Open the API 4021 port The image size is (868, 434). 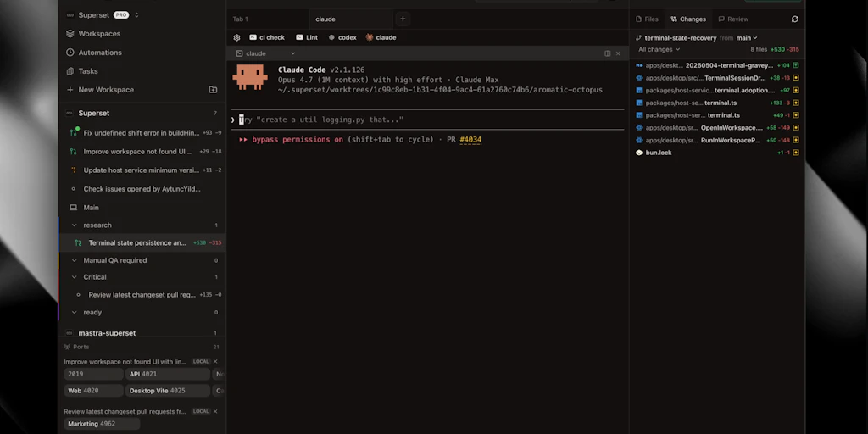tap(168, 374)
